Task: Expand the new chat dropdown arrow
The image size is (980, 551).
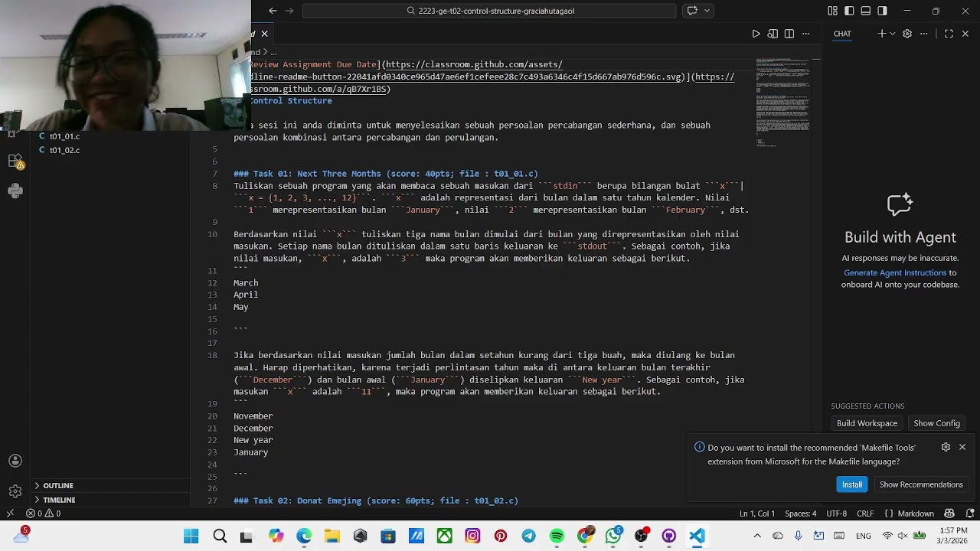Action: tap(892, 34)
